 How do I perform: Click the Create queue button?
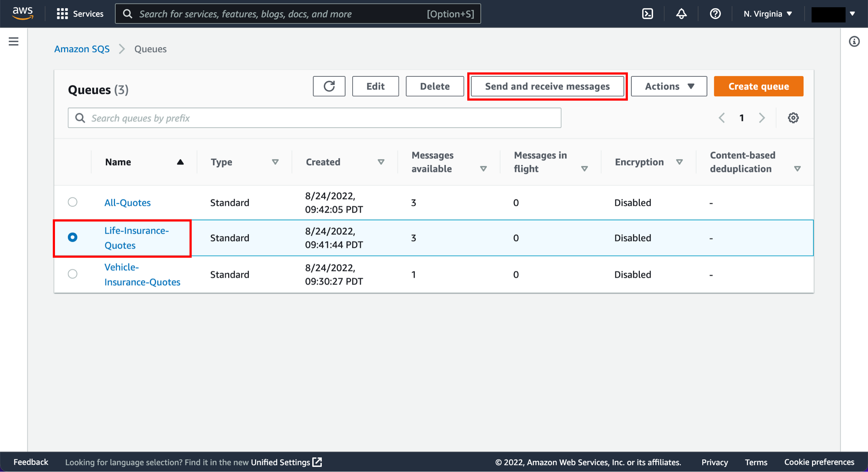coord(758,86)
